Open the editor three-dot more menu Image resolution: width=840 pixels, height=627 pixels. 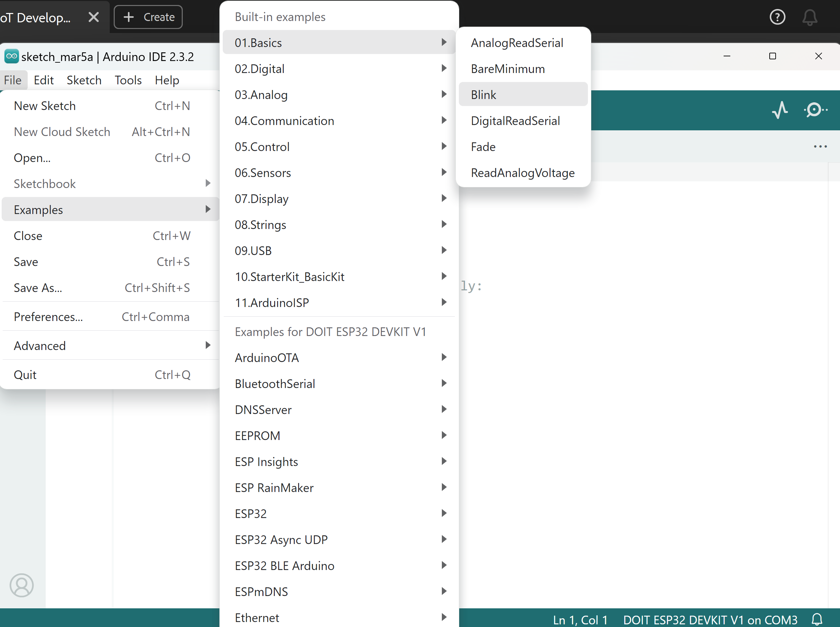(x=820, y=147)
